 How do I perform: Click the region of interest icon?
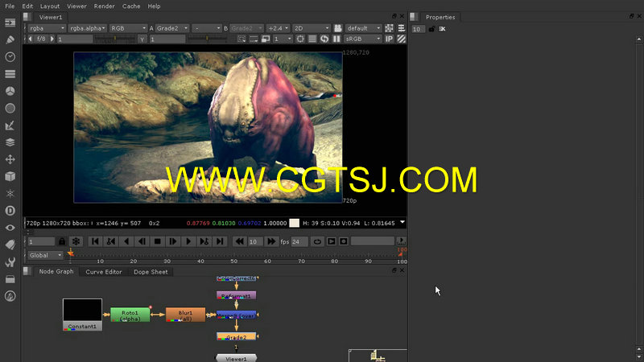tap(300, 39)
